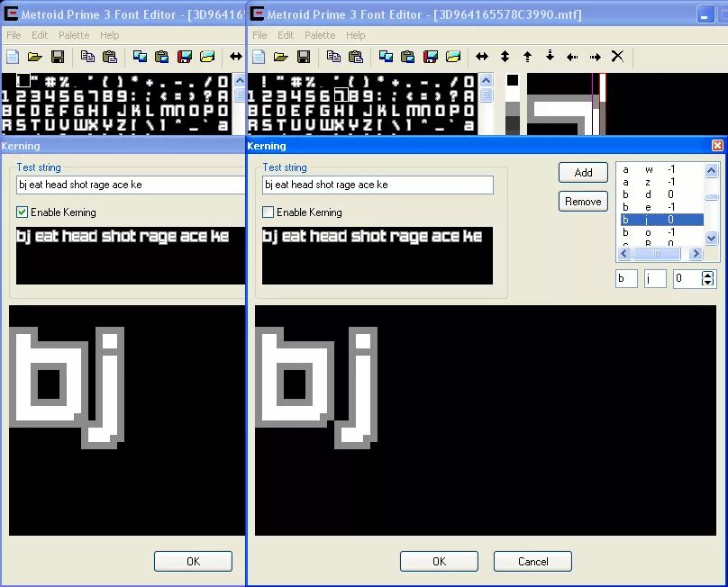
Task: Click the Add kerning pair button
Action: (x=583, y=173)
